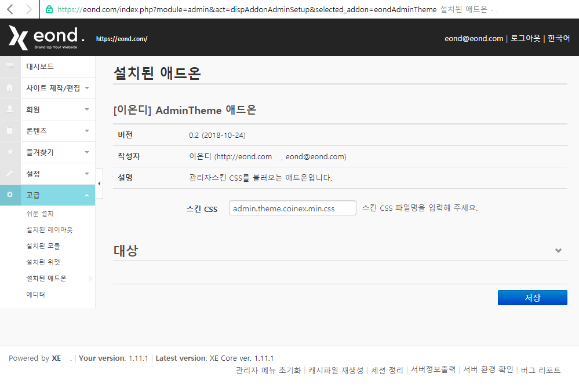The width and height of the screenshot is (579, 392).
Task: Open 설치된 위젯 submenu item
Action: click(x=43, y=262)
